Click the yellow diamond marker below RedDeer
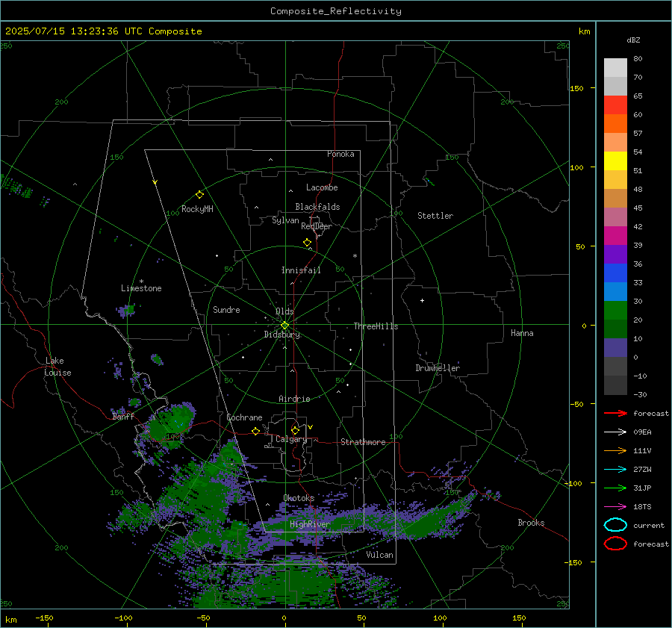Screen dimensions: 672x628 click(x=307, y=243)
